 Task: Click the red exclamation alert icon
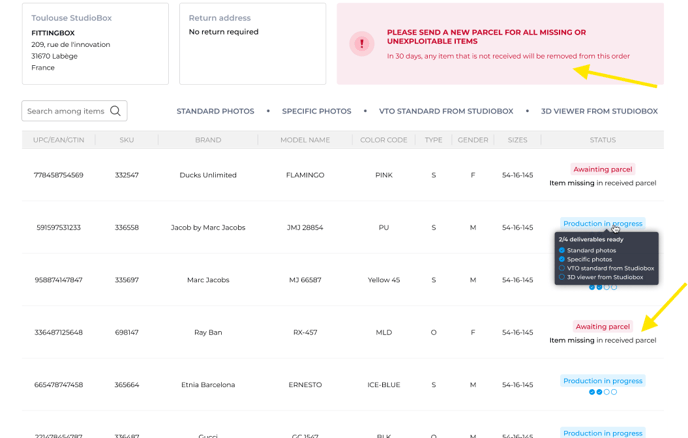362,44
